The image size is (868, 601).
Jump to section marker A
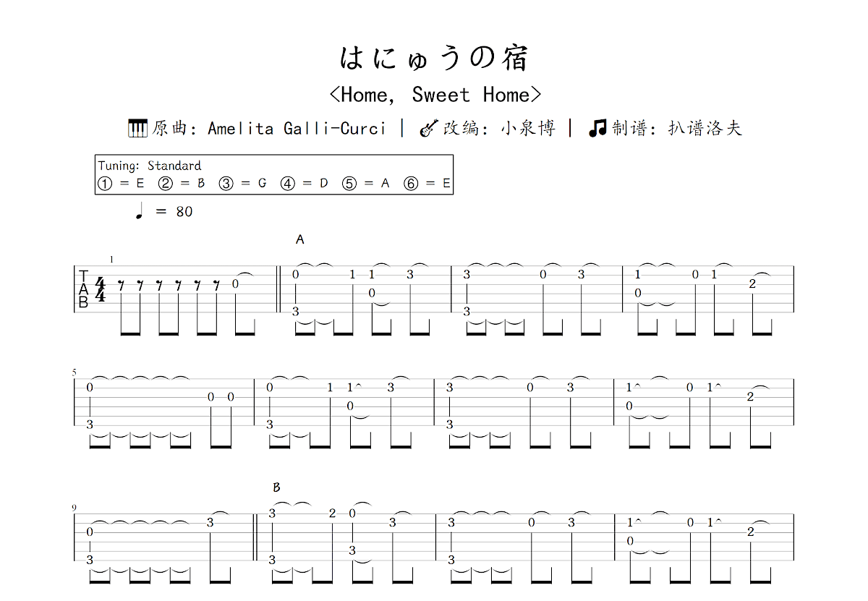(x=300, y=239)
